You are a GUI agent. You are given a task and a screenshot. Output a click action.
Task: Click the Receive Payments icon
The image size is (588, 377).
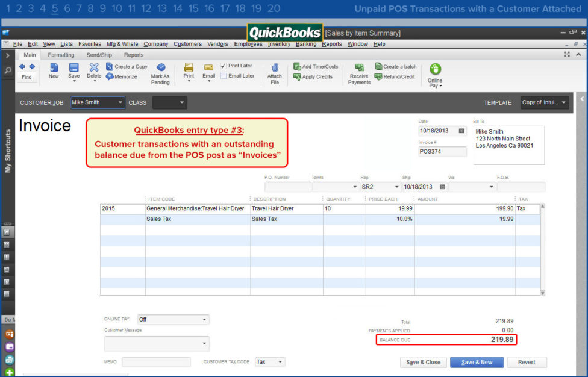pyautogui.click(x=359, y=67)
